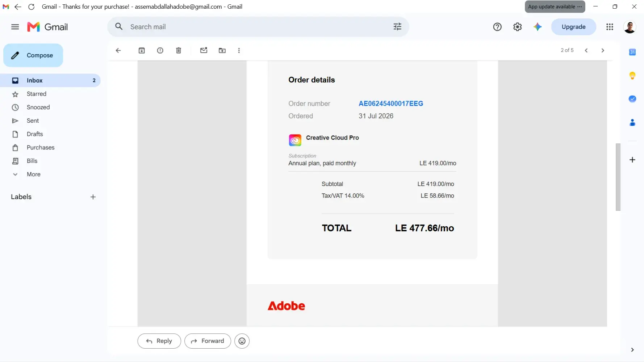Image resolution: width=644 pixels, height=362 pixels.
Task: Open the main menu hamburger icon
Action: click(x=15, y=27)
